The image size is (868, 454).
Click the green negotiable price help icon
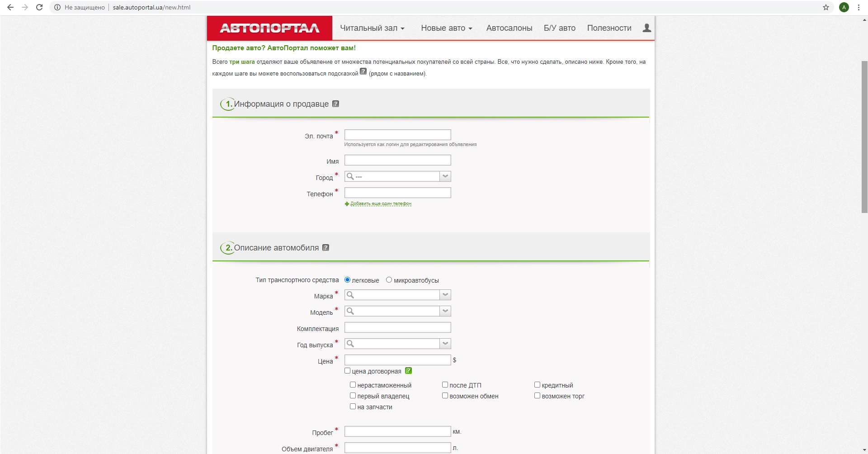tap(408, 371)
